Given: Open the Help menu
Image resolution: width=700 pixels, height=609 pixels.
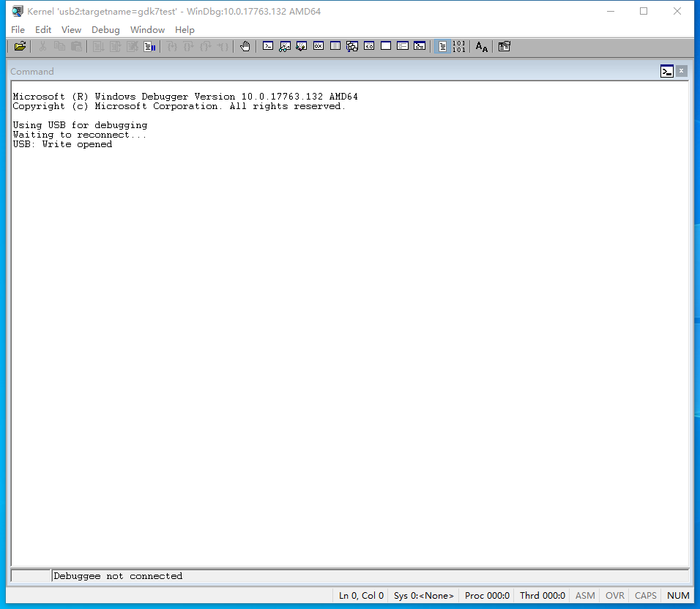Looking at the screenshot, I should click(x=185, y=30).
